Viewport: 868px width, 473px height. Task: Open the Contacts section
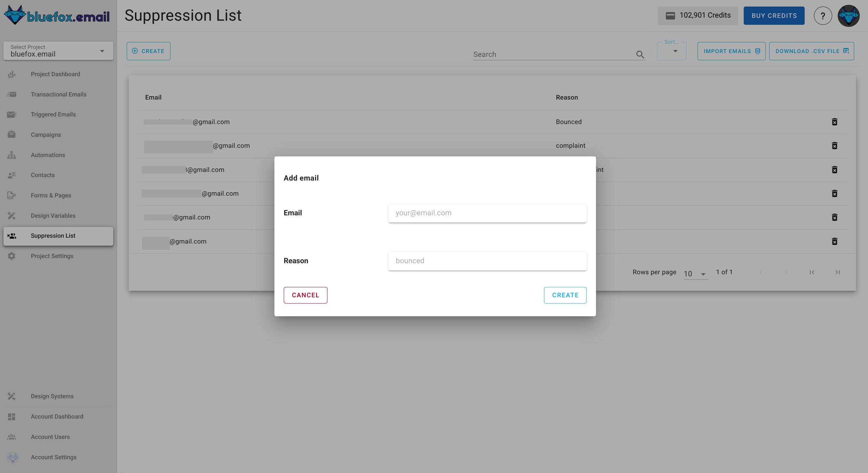42,175
